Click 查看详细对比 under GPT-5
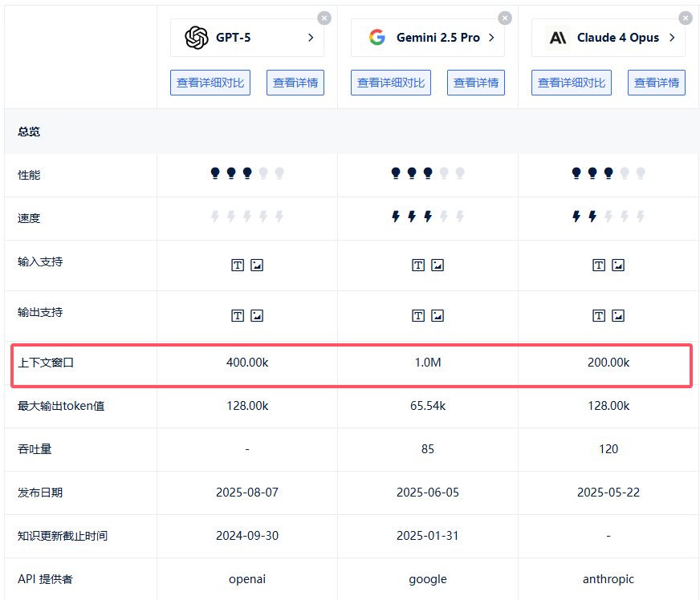 [x=210, y=83]
